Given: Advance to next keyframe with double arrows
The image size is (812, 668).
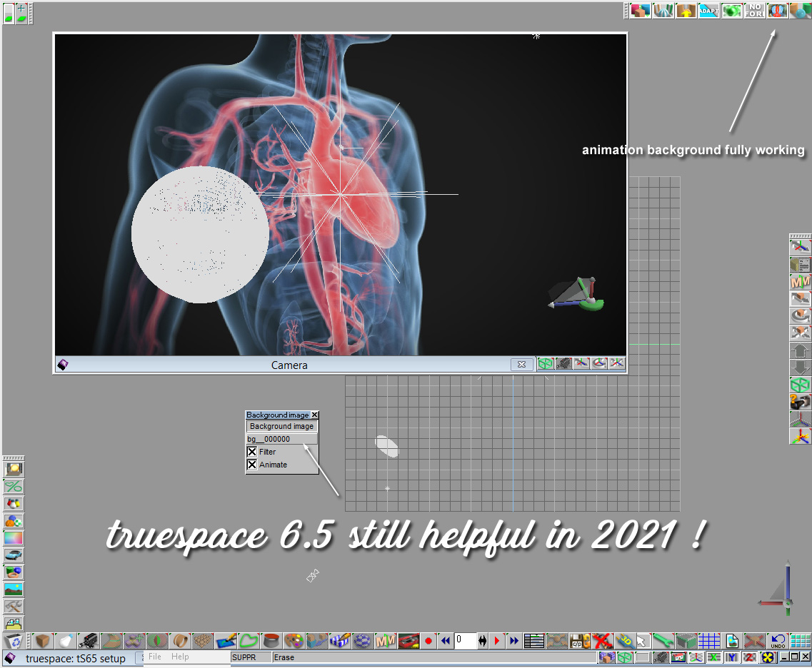Looking at the screenshot, I should click(x=513, y=641).
